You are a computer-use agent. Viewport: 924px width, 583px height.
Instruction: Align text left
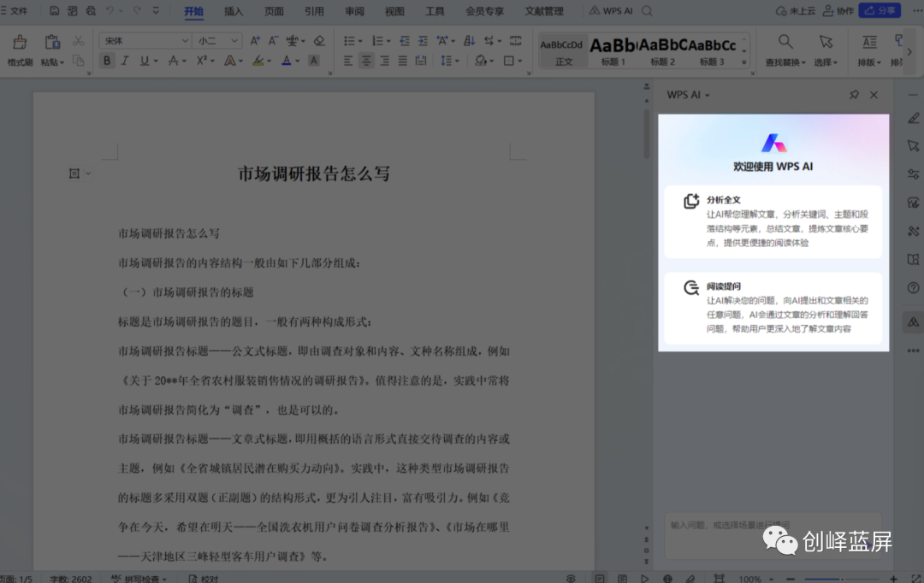click(348, 60)
